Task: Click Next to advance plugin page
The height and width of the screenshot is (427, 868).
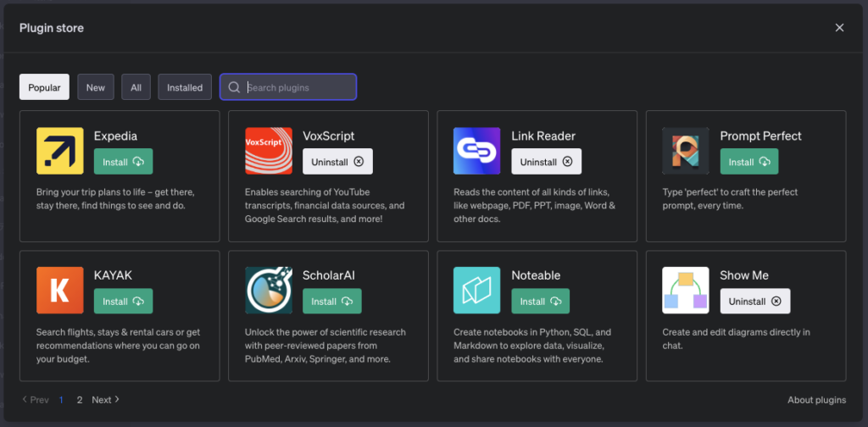Action: click(x=106, y=400)
